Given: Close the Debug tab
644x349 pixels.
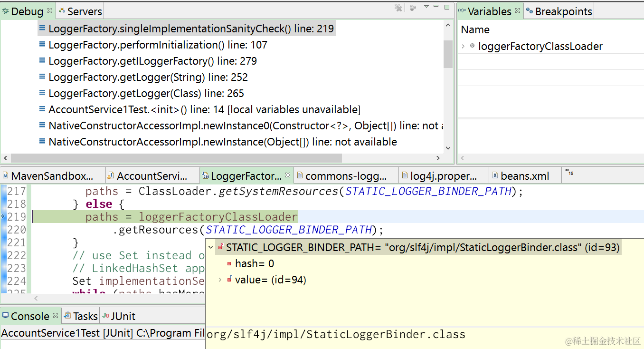Looking at the screenshot, I should coord(49,10).
